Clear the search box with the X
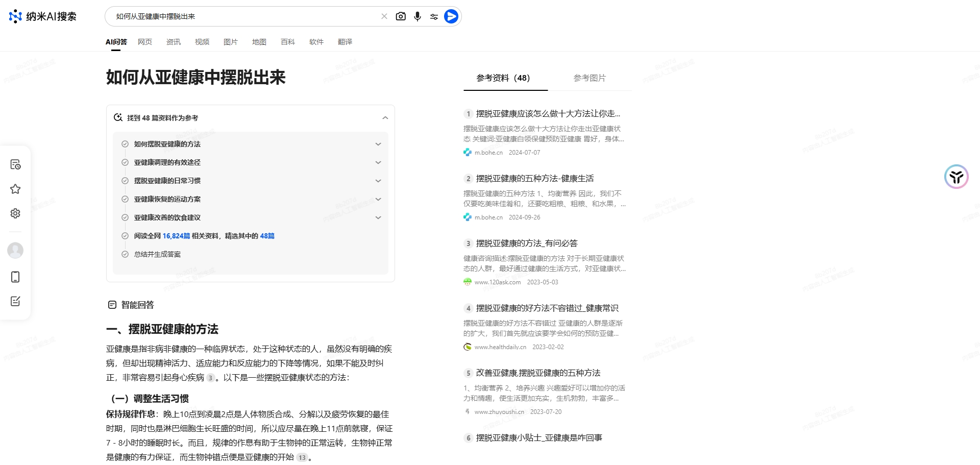This screenshot has width=980, height=465. (x=384, y=16)
